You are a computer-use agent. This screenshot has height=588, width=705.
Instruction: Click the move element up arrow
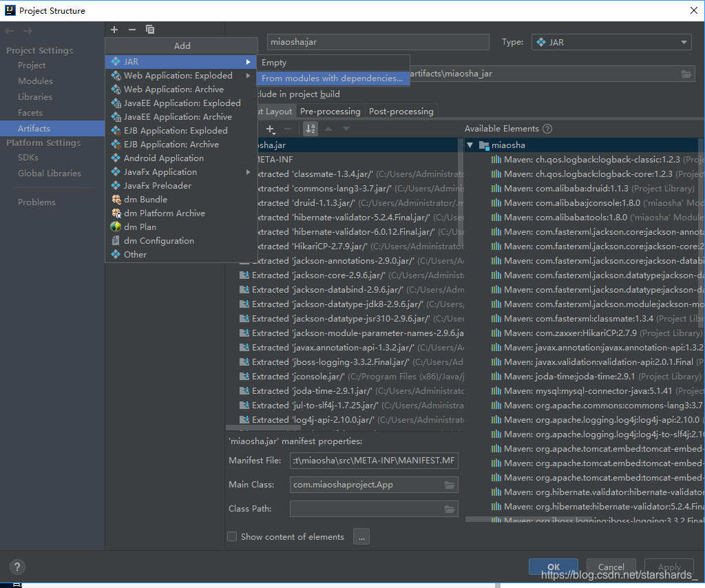click(328, 129)
